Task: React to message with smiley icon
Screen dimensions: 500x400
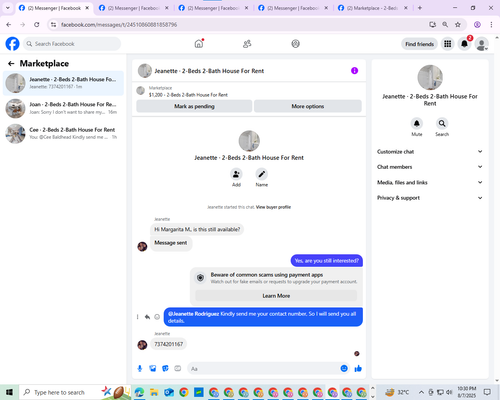Action: (157, 317)
